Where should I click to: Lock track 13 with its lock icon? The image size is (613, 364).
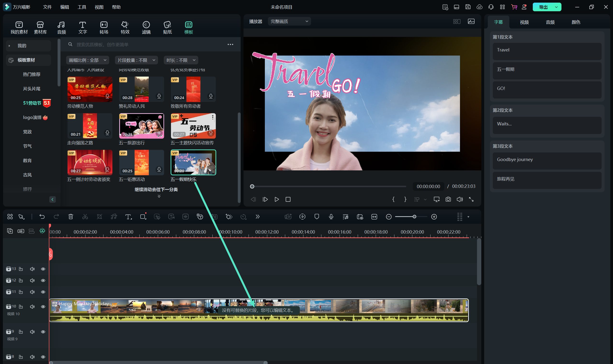[x=21, y=269]
